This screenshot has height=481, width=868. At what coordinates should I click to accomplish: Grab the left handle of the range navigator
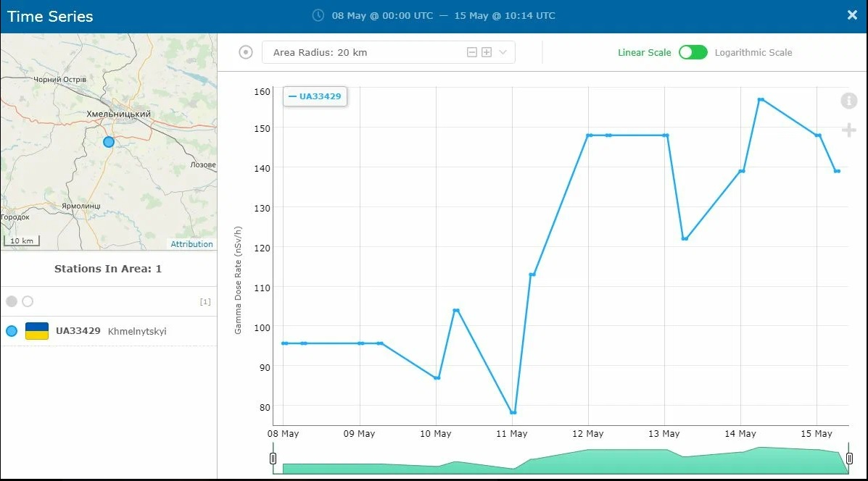click(x=273, y=459)
